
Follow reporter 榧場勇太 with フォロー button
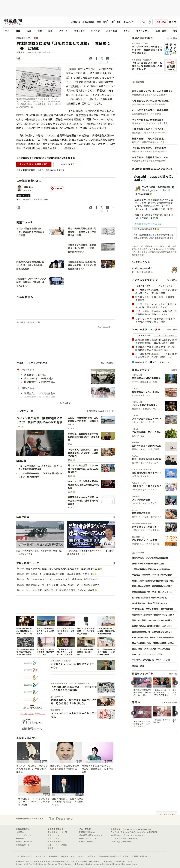coord(57,188)
